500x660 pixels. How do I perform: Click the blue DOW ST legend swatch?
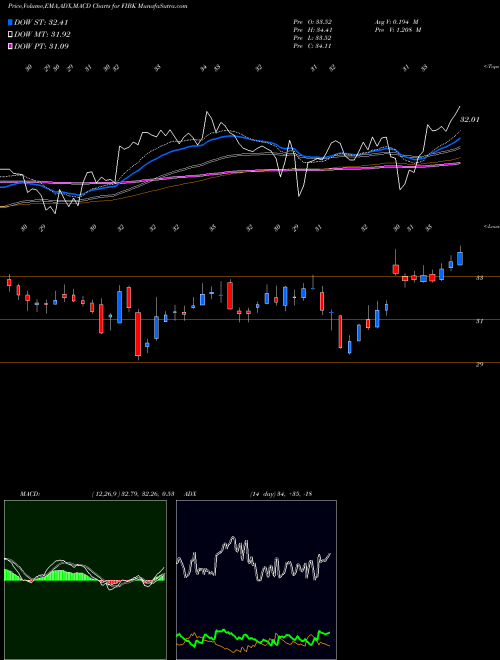(10, 22)
